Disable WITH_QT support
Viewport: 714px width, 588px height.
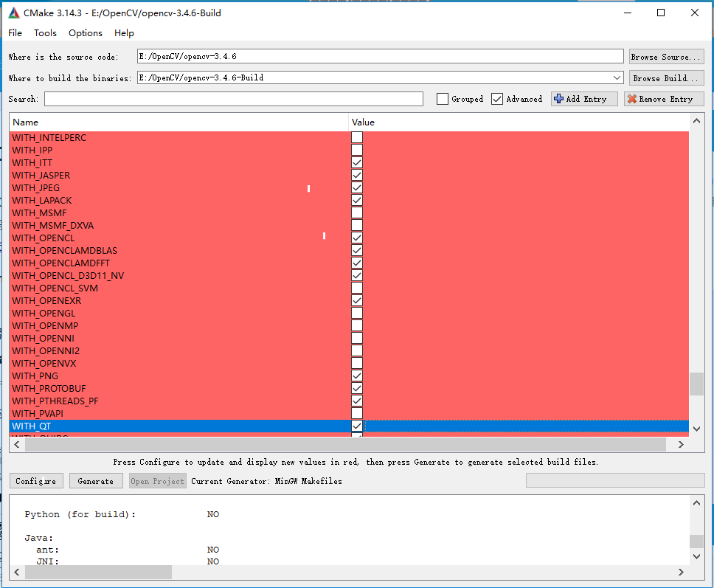pos(356,426)
